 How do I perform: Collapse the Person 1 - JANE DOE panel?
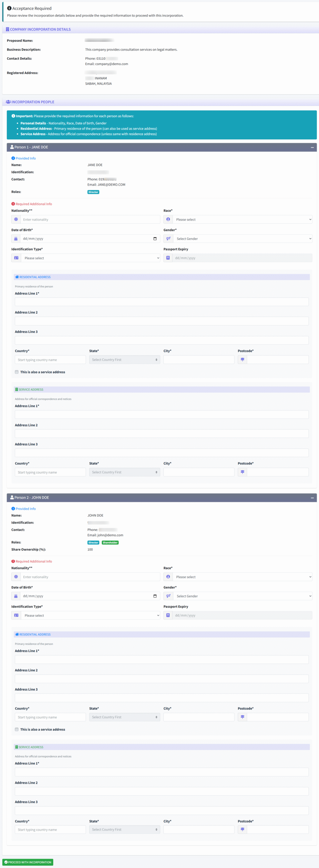coord(312,147)
